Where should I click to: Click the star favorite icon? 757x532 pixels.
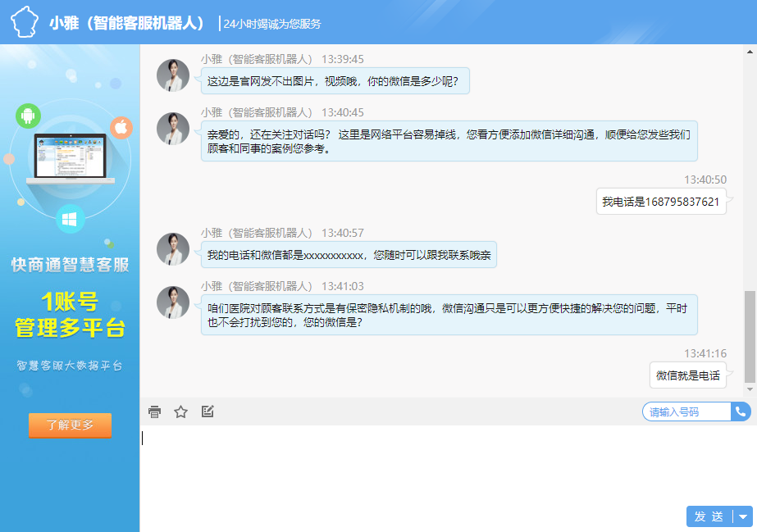pyautogui.click(x=181, y=412)
